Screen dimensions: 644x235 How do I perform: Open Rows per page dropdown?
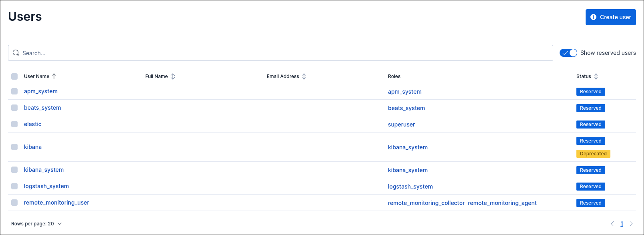point(36,224)
